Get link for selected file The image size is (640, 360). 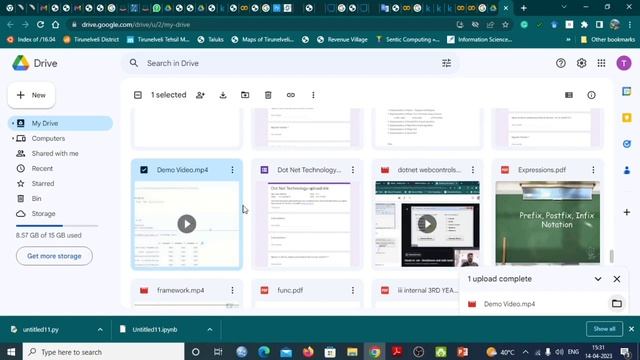291,95
